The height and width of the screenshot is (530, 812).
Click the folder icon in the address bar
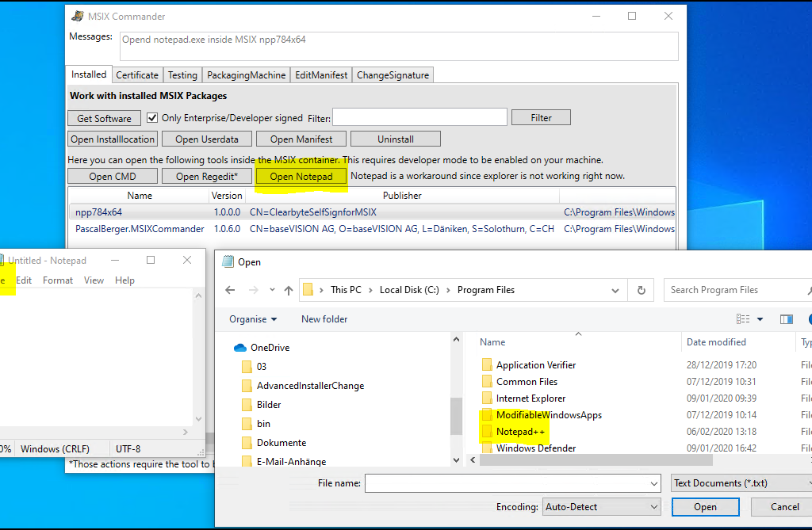pyautogui.click(x=308, y=289)
